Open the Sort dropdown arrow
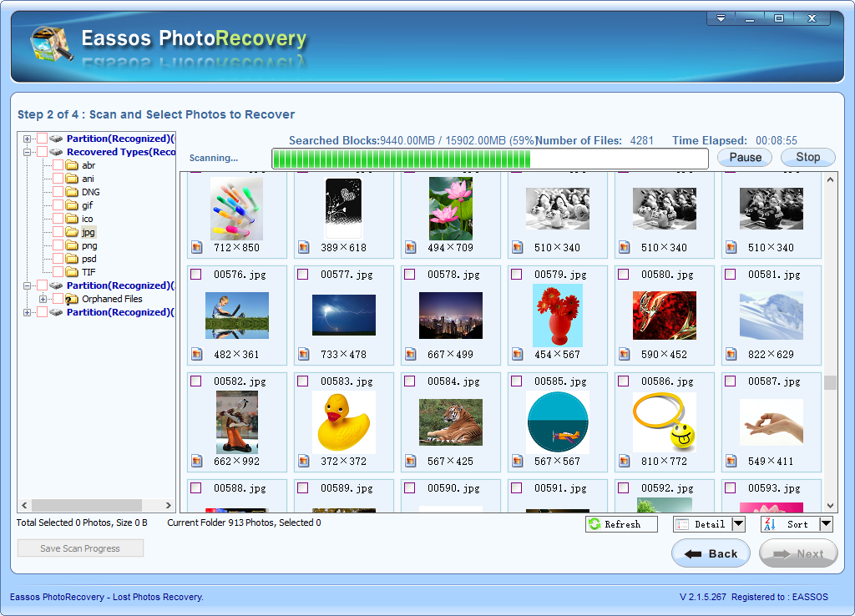 [826, 524]
